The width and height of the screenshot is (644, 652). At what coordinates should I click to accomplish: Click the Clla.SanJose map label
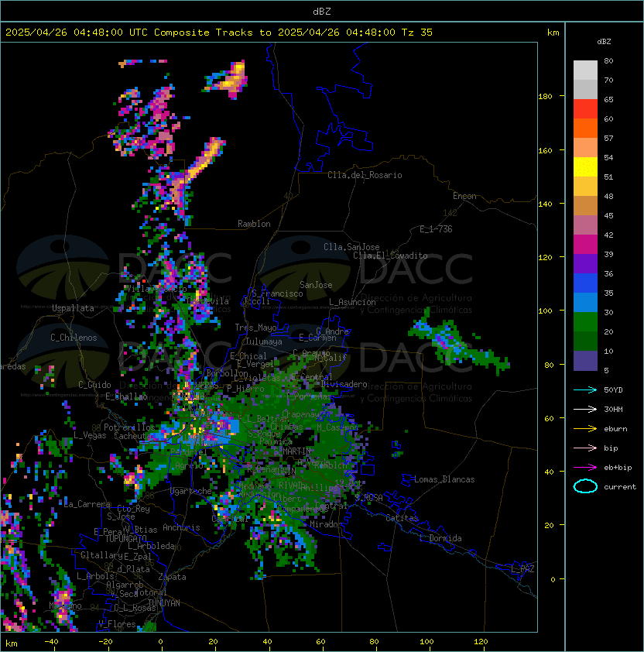tap(351, 247)
